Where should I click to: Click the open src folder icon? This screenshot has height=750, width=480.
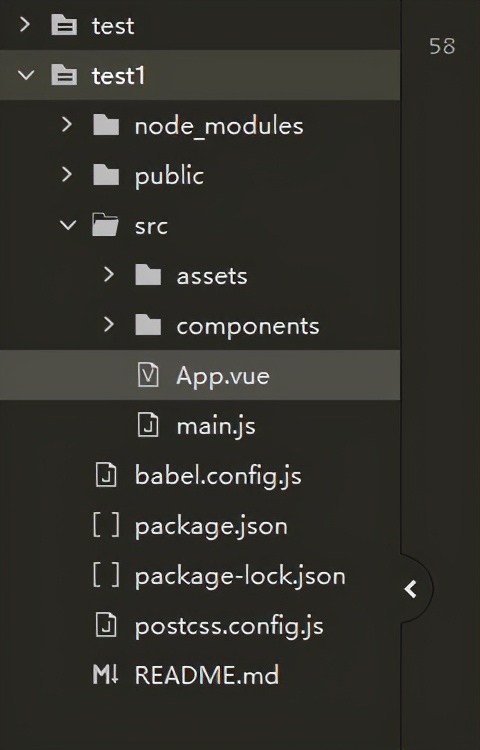point(105,225)
